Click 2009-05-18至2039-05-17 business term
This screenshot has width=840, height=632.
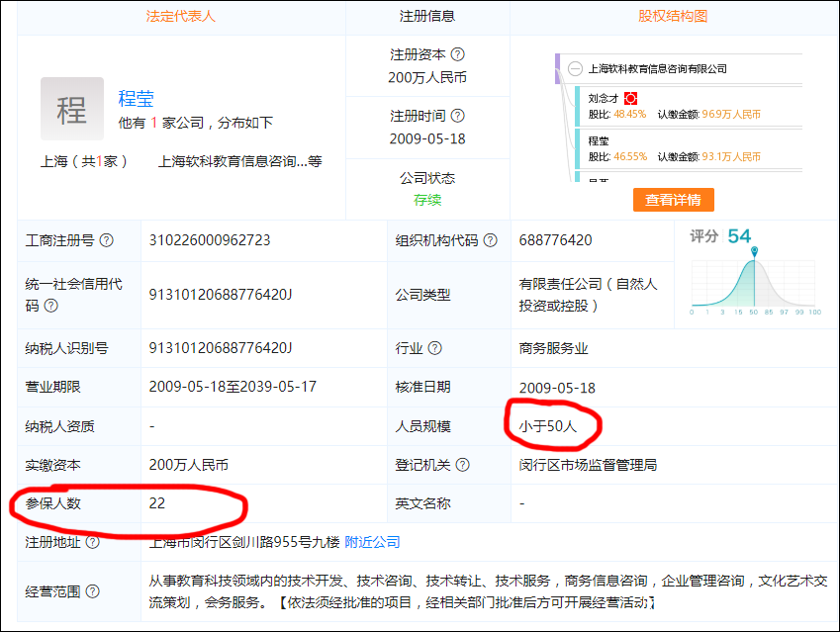pyautogui.click(x=233, y=387)
